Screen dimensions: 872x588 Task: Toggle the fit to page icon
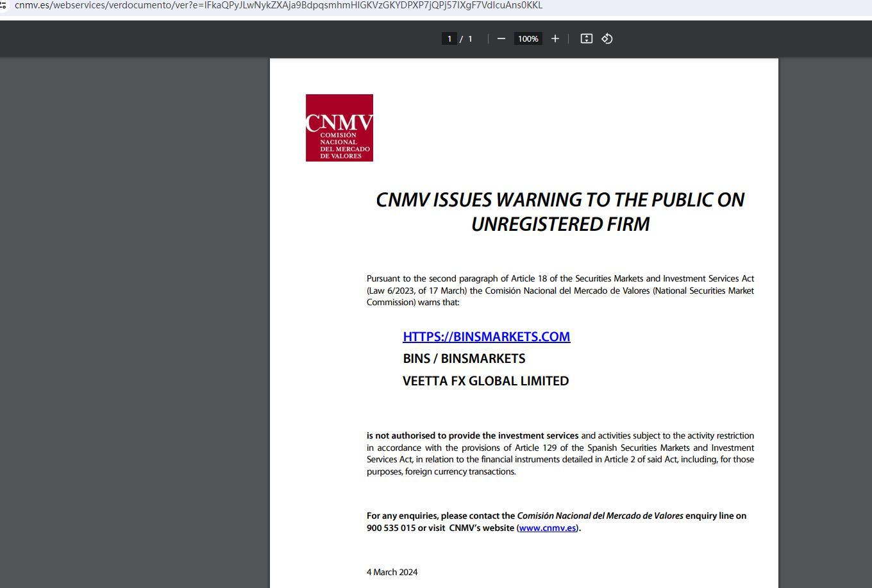point(586,39)
